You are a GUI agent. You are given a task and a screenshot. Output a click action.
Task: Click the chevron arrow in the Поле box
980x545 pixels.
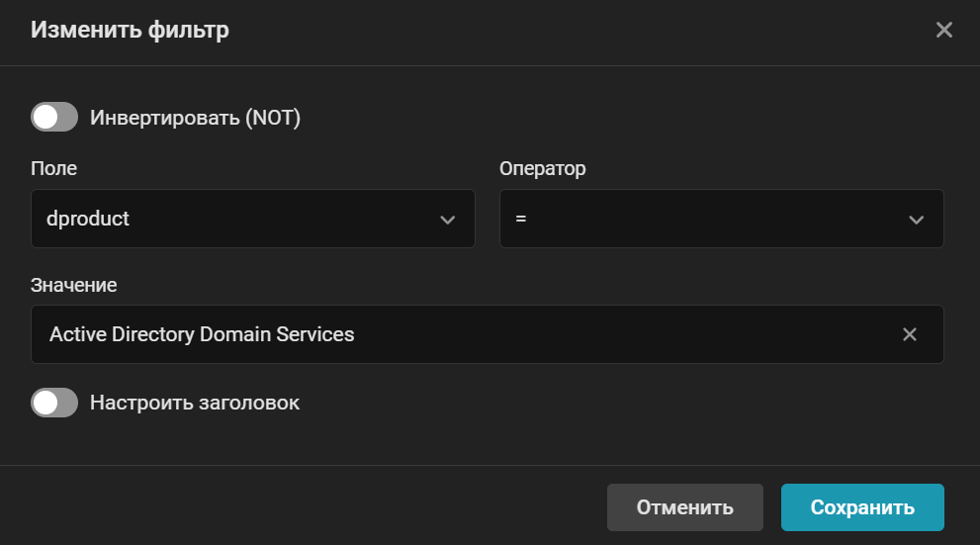[447, 220]
